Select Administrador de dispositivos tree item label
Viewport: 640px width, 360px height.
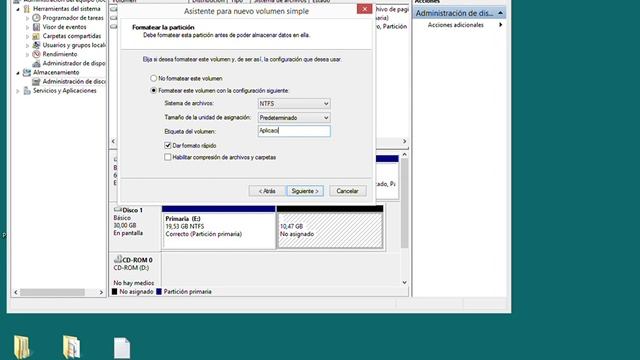pos(74,63)
